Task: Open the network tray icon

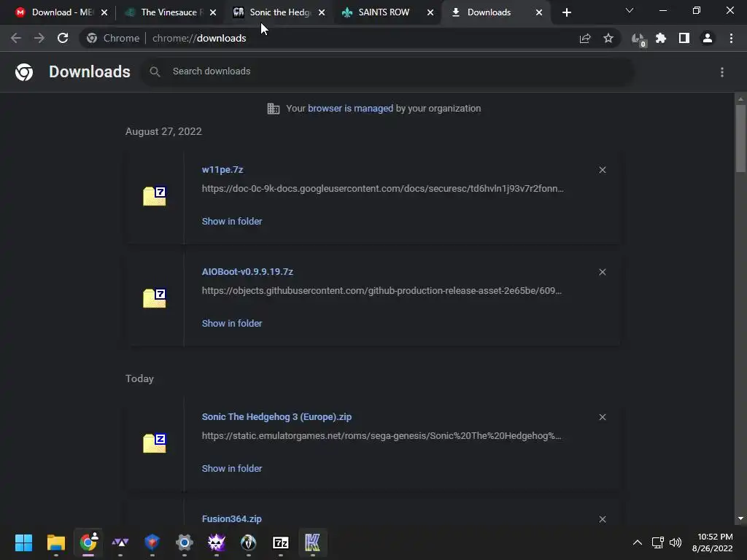Action: point(658,542)
